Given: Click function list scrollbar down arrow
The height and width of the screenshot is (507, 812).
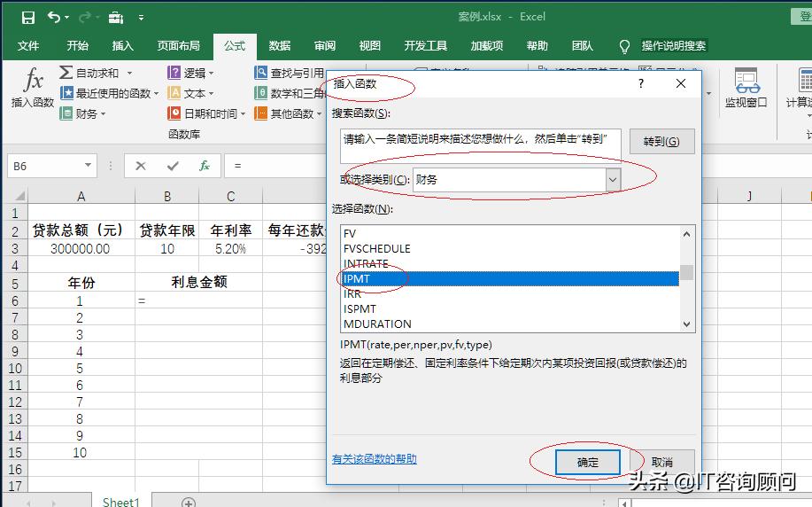Looking at the screenshot, I should coord(686,324).
